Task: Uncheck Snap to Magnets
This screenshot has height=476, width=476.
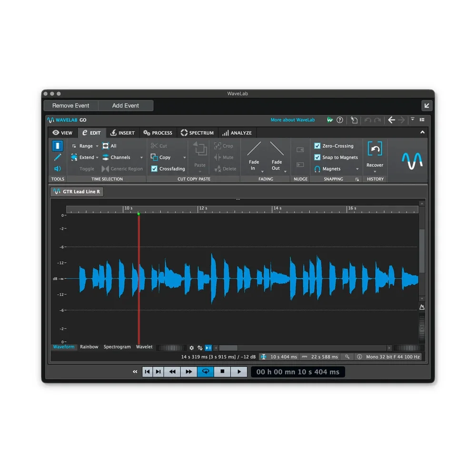Action: [317, 157]
